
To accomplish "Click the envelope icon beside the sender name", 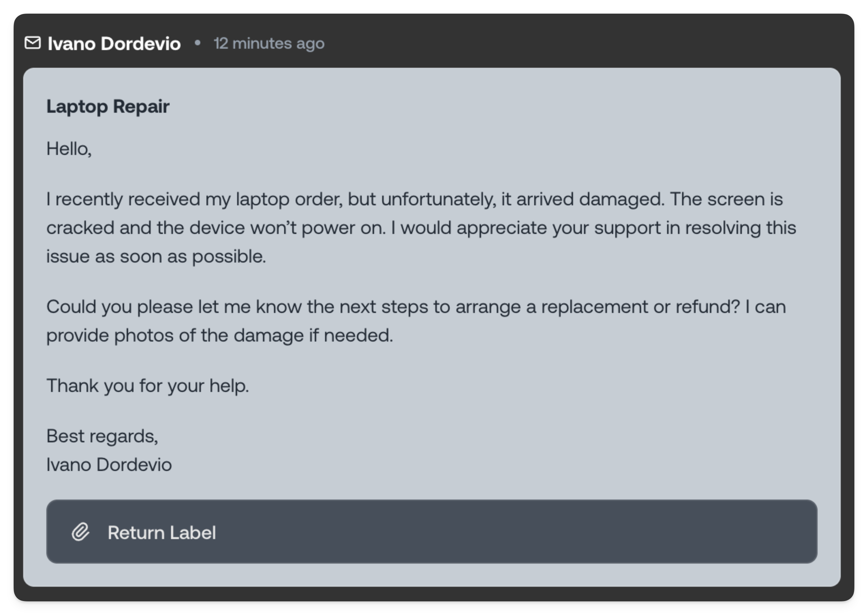I will click(x=33, y=43).
